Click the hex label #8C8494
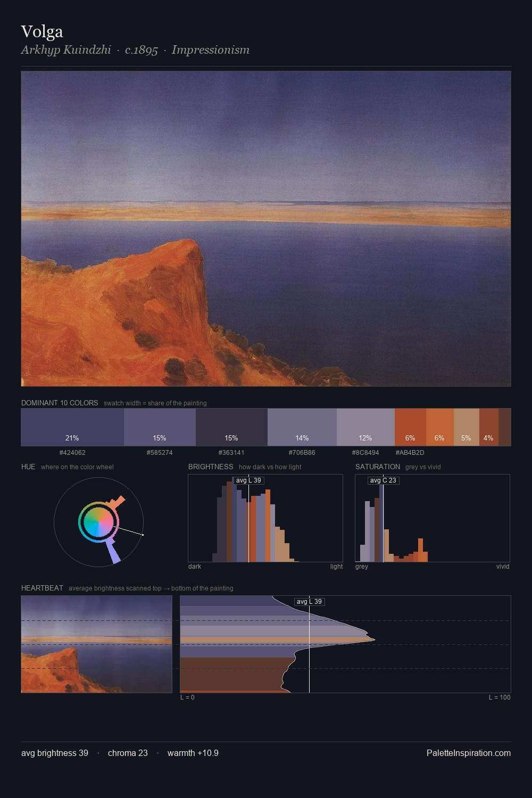Viewport: 532px width, 798px height. click(365, 453)
